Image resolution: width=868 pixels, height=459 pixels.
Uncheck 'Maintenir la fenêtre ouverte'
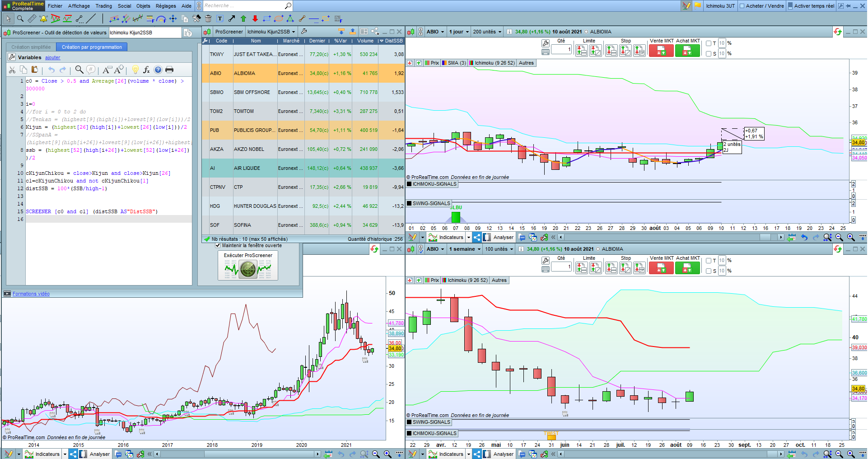tap(218, 245)
